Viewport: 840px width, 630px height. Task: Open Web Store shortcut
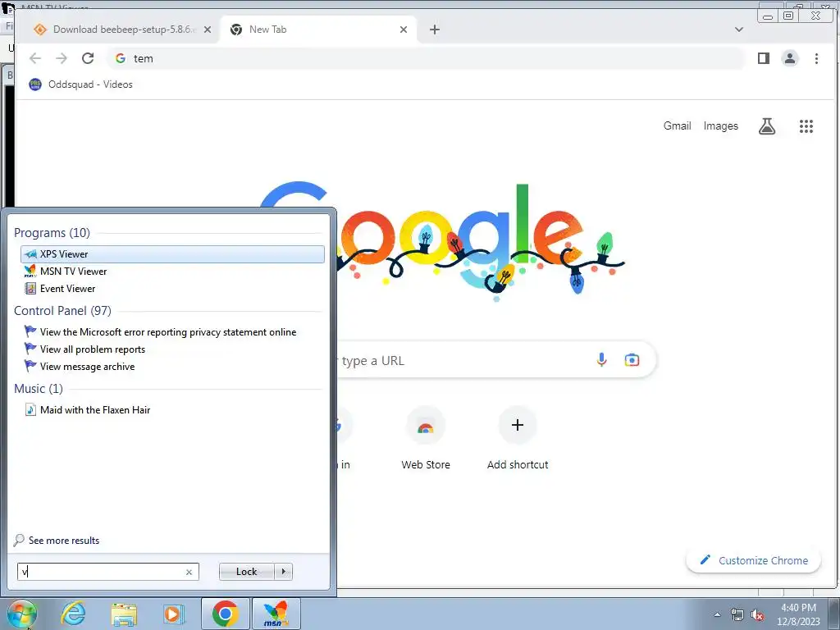point(426,440)
